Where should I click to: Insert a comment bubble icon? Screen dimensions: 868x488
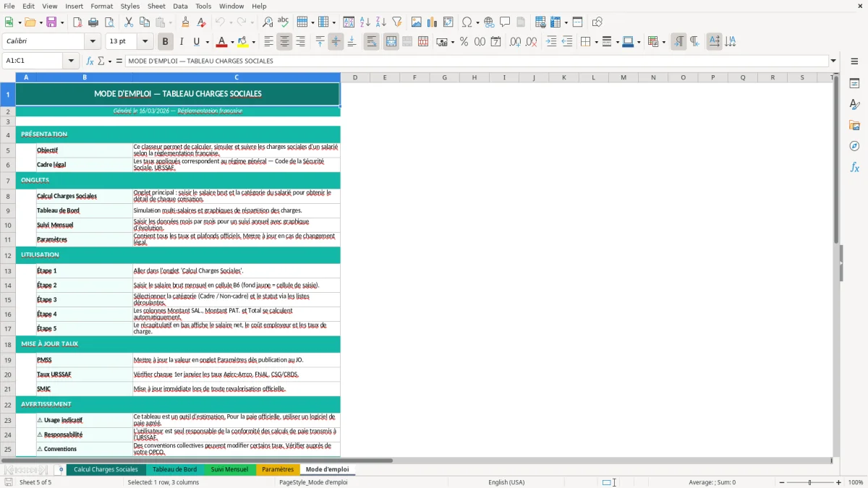point(505,22)
